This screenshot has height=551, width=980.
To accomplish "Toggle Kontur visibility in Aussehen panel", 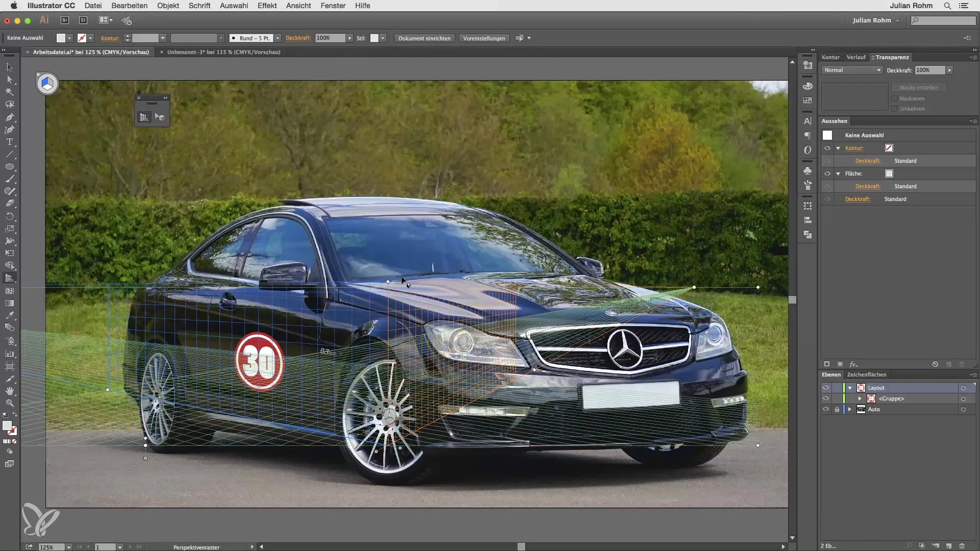I will (x=827, y=148).
